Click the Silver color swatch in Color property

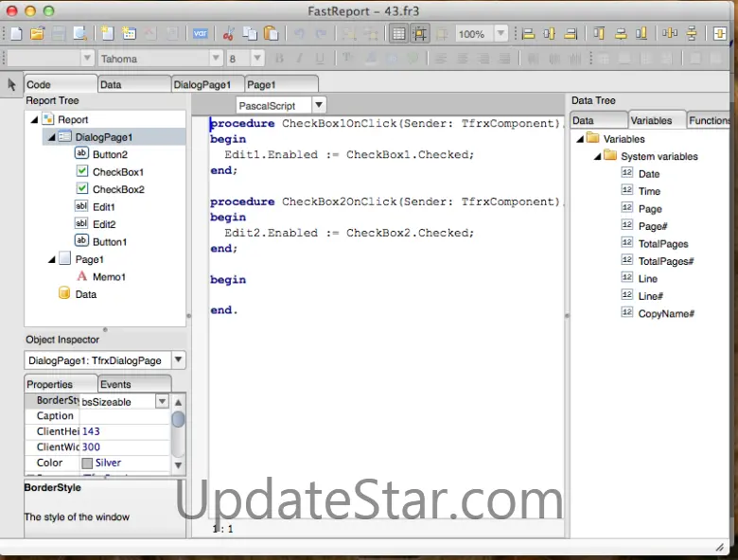pos(87,464)
